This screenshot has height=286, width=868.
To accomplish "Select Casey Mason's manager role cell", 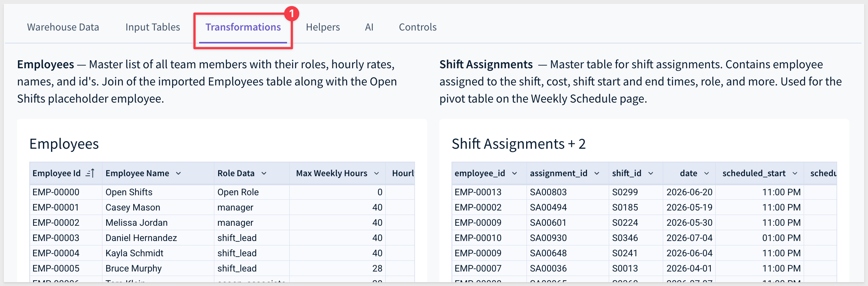I will (252, 207).
